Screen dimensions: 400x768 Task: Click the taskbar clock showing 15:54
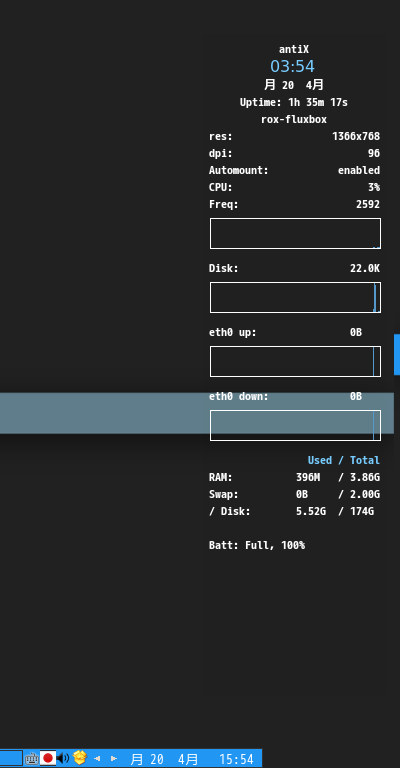click(x=236, y=759)
